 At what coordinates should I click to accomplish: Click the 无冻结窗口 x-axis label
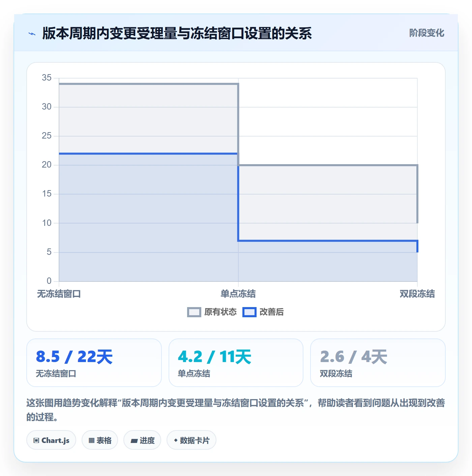pyautogui.click(x=59, y=294)
